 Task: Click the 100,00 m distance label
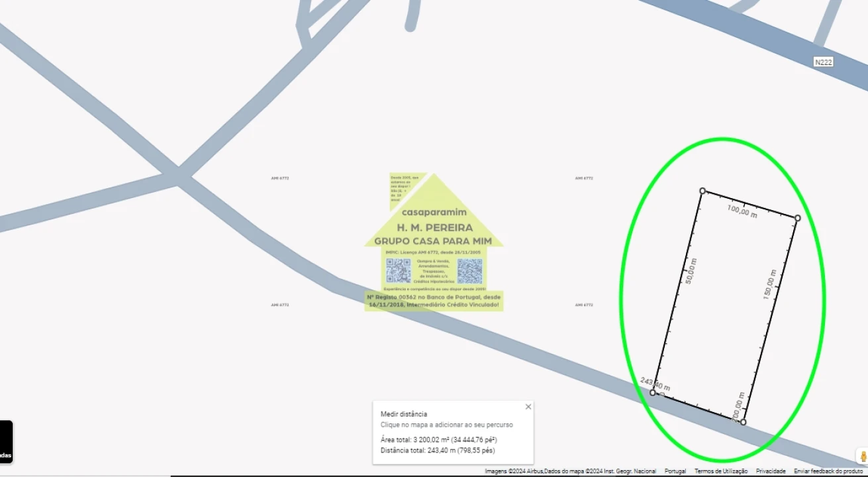(742, 211)
